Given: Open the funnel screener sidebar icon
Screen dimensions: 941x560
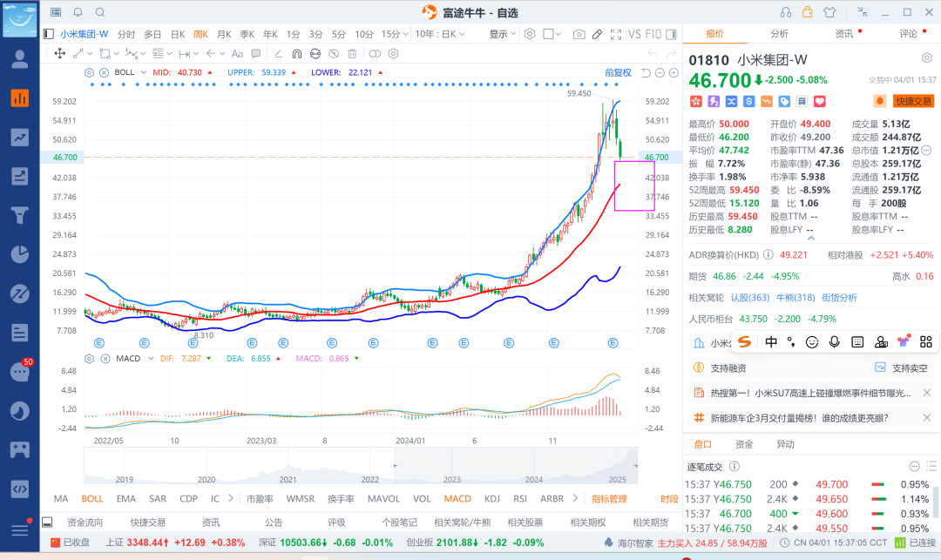Looking at the screenshot, I should pos(20,214).
